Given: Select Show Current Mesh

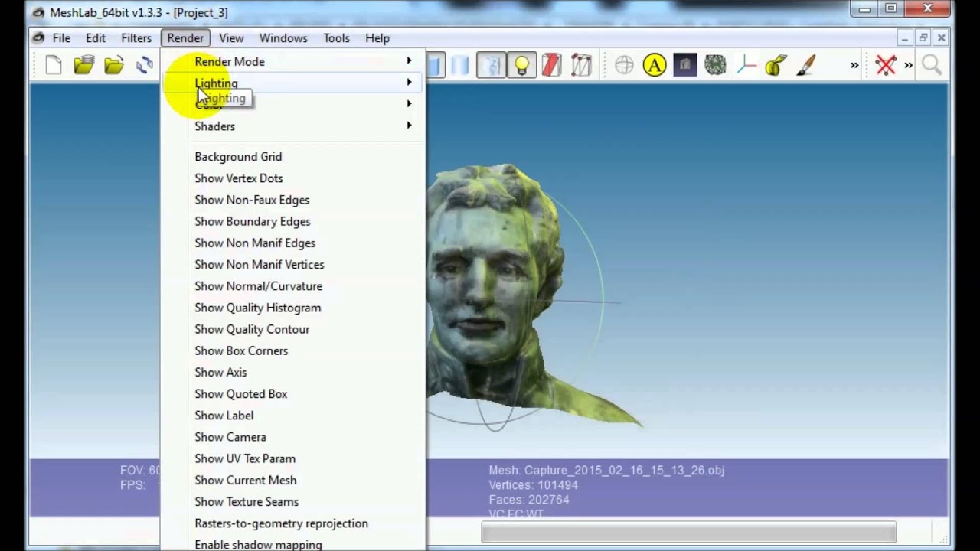Looking at the screenshot, I should click(292, 480).
